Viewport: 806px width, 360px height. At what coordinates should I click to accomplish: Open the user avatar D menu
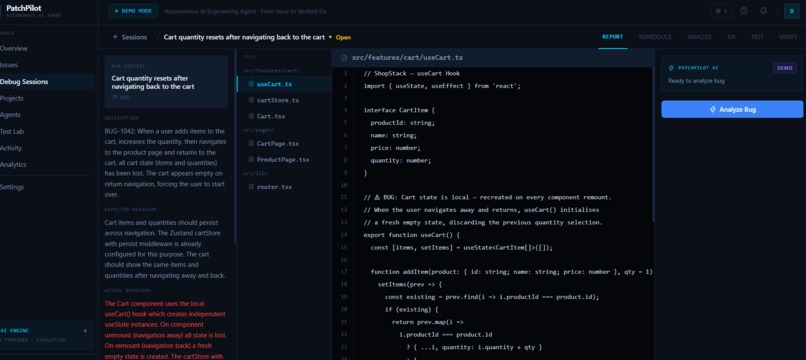click(792, 11)
